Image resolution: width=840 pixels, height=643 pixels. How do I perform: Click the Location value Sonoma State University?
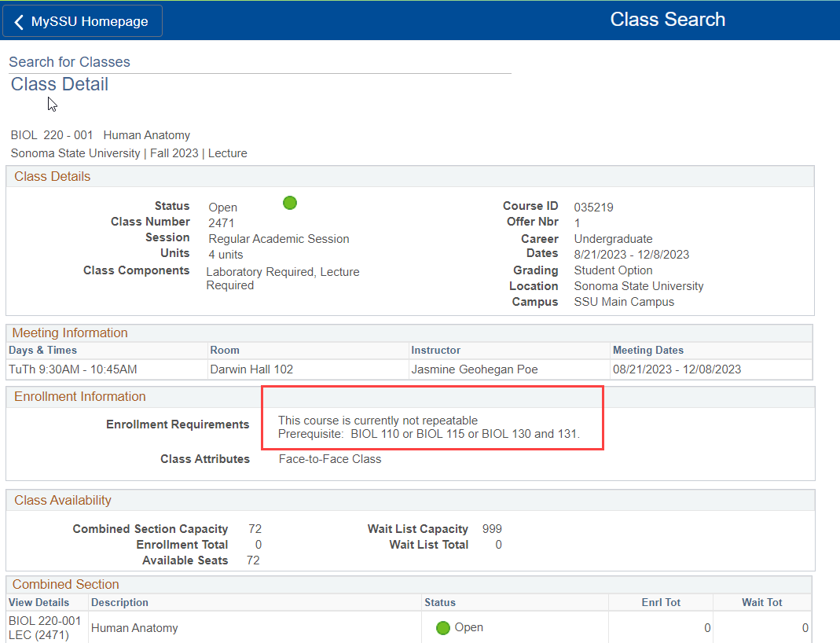639,286
